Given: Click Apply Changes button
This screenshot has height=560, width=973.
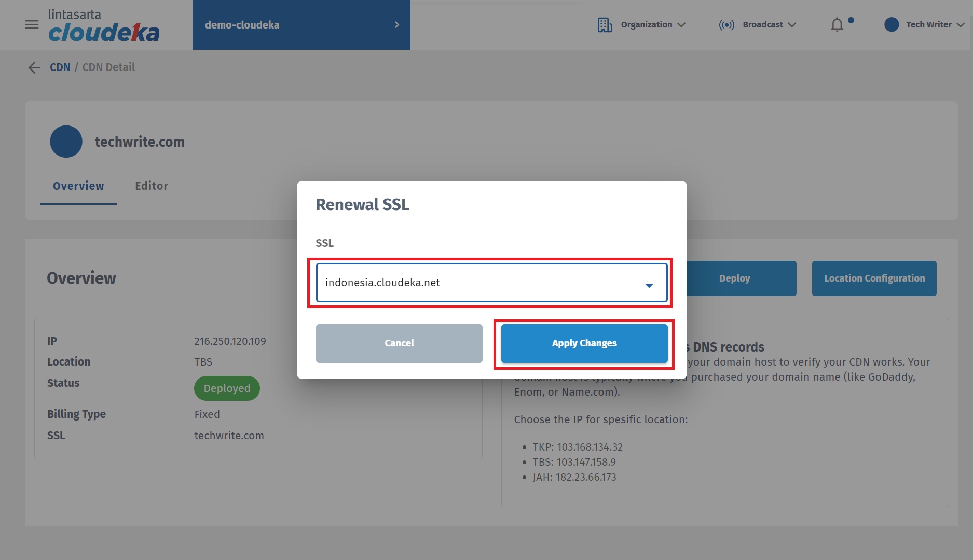Looking at the screenshot, I should (584, 343).
